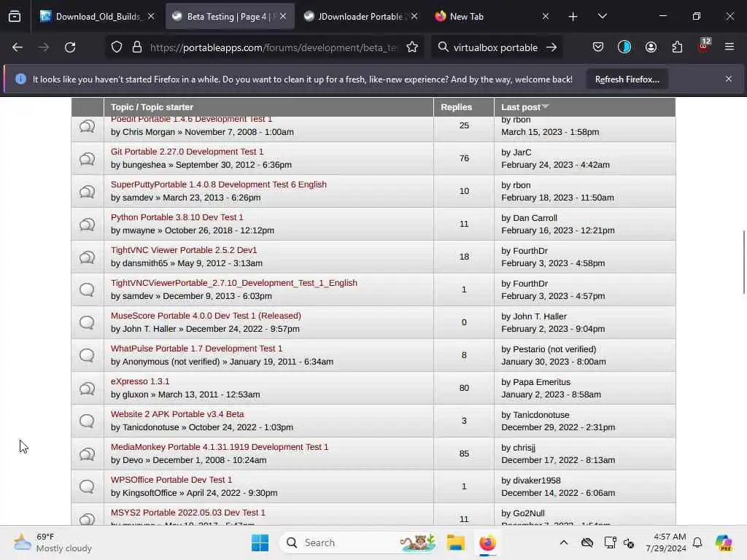Open the eXpresso 1.3.1 topic
The height and width of the screenshot is (560, 747).
click(140, 381)
